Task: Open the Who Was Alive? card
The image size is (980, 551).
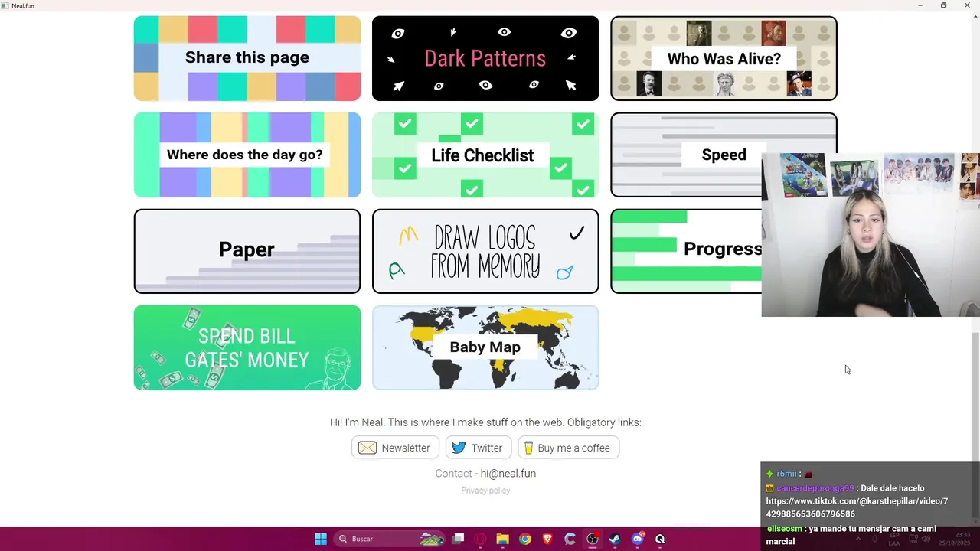Action: [x=724, y=58]
